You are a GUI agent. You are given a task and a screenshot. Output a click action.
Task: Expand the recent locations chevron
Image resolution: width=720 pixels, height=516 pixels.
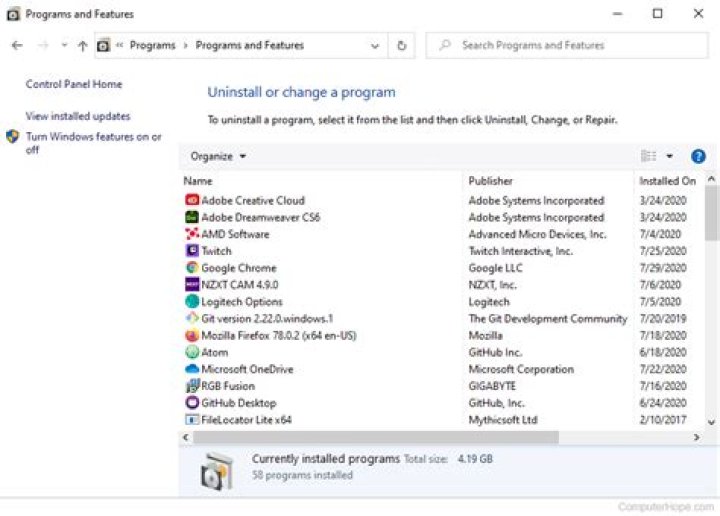[64, 46]
